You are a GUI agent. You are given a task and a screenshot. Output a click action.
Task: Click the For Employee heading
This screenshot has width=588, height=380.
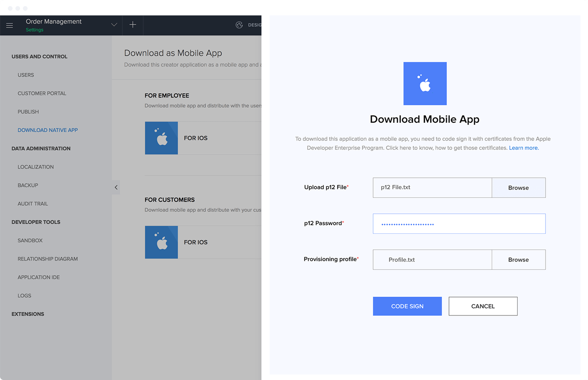click(167, 96)
